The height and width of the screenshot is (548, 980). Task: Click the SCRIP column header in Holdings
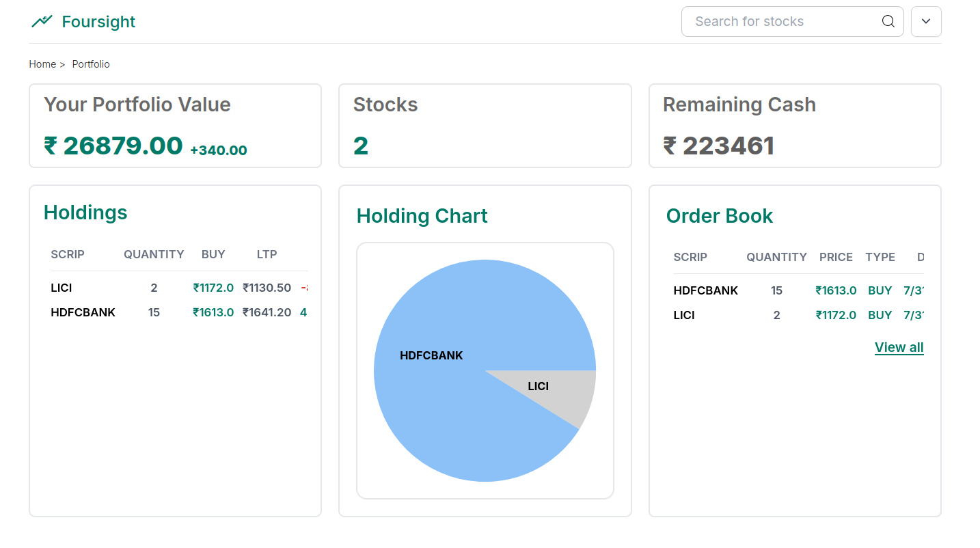[x=68, y=254]
